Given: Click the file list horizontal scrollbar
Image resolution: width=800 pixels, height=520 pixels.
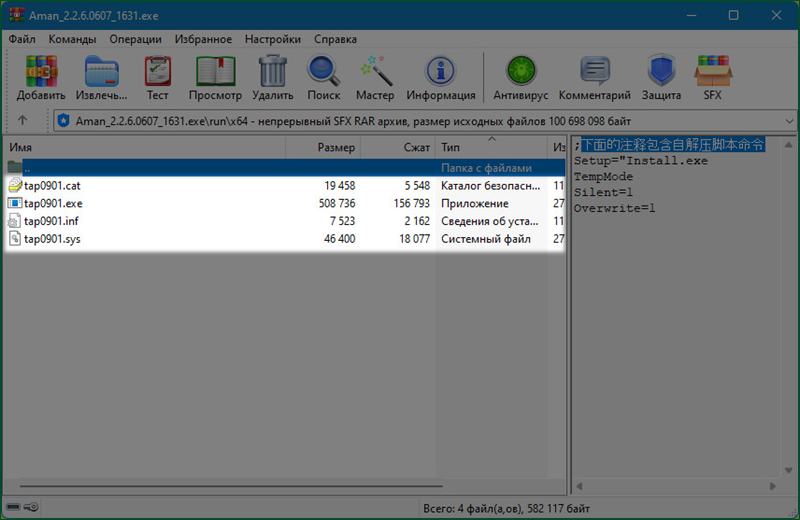Looking at the screenshot, I should click(x=231, y=486).
